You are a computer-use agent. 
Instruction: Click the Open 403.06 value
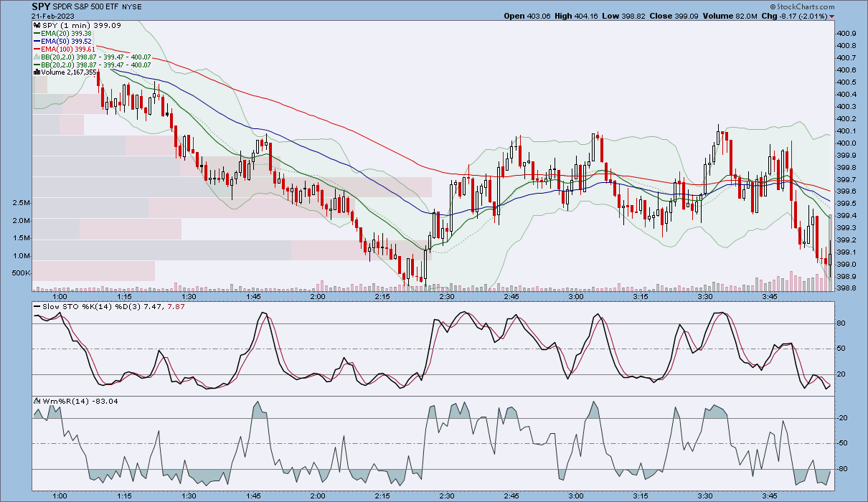pyautogui.click(x=528, y=16)
